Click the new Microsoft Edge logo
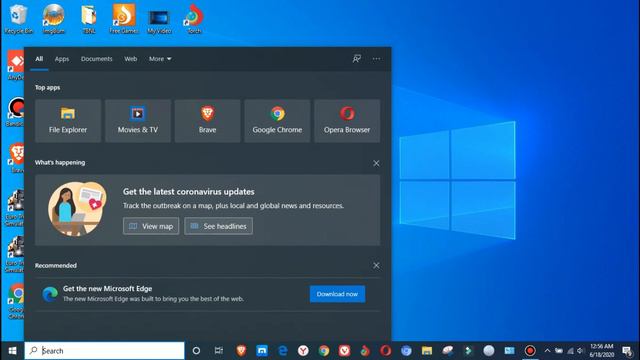Viewport: 640px width, 360px height. coord(50,294)
